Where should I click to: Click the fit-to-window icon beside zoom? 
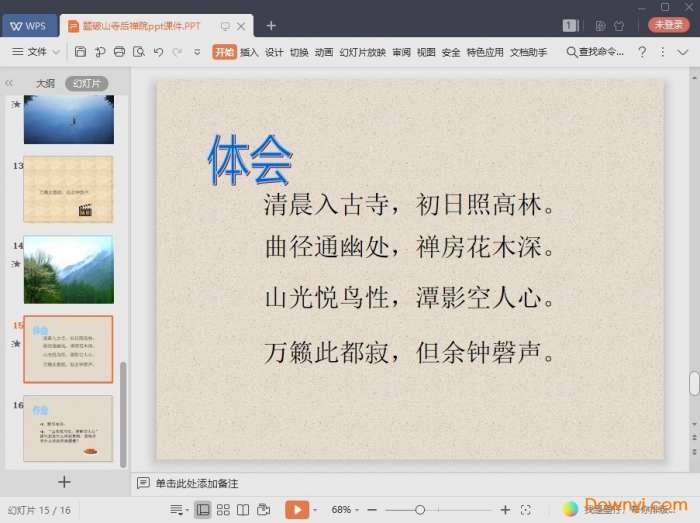point(526,510)
